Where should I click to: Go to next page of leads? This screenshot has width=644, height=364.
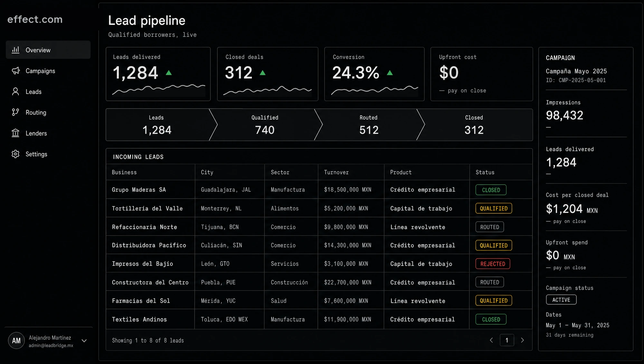(x=522, y=340)
